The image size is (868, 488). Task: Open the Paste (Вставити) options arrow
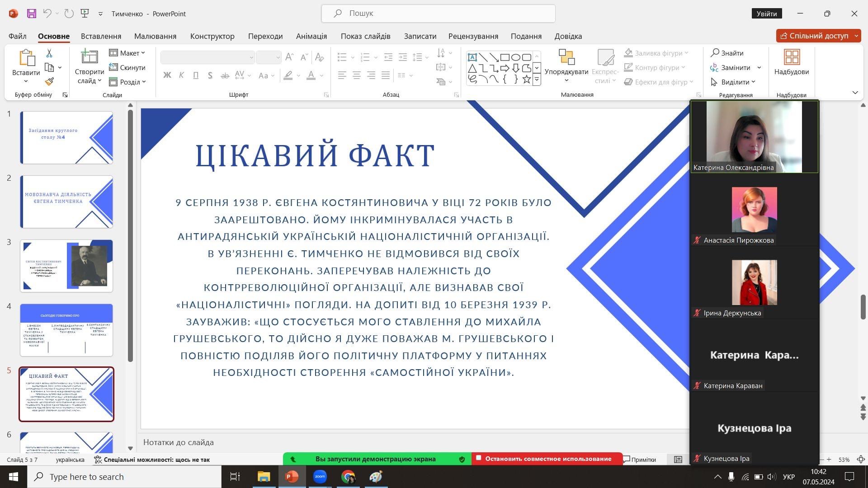[x=26, y=81]
